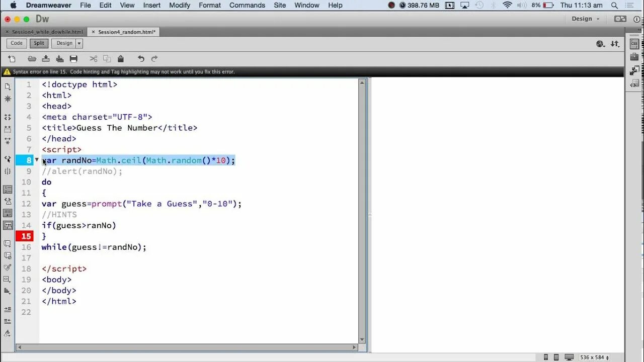Open the File Management arrows dropdown
The width and height of the screenshot is (644, 362).
pyautogui.click(x=615, y=44)
